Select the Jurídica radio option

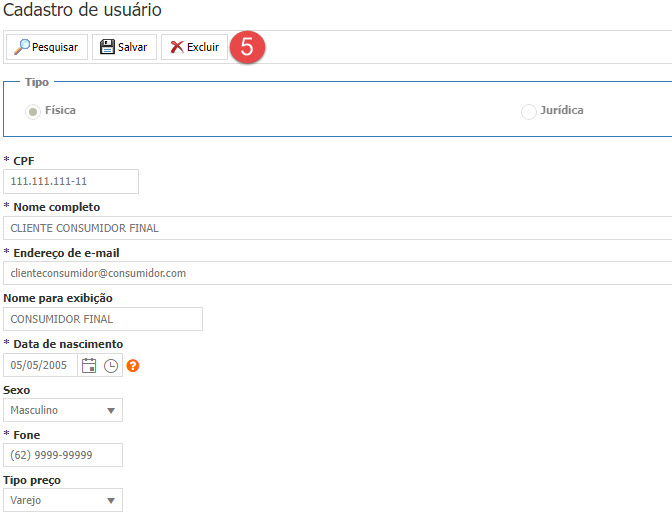pos(528,111)
